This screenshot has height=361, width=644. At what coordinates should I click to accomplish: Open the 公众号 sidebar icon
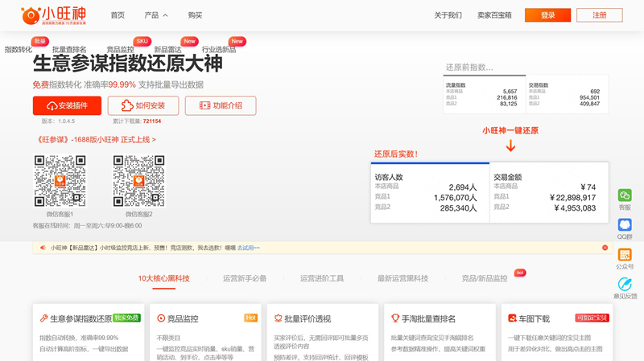[625, 255]
